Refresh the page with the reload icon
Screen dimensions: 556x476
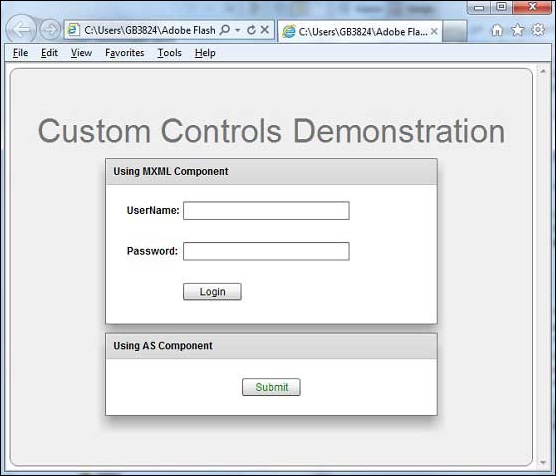(251, 30)
